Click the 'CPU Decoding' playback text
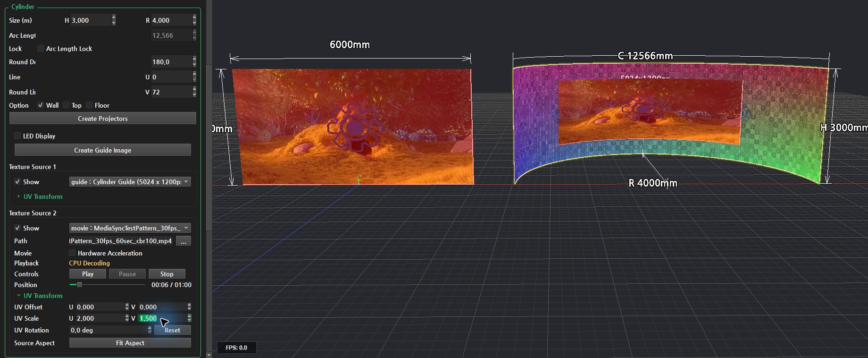Screen dimensions: 868x358 click(x=89, y=263)
